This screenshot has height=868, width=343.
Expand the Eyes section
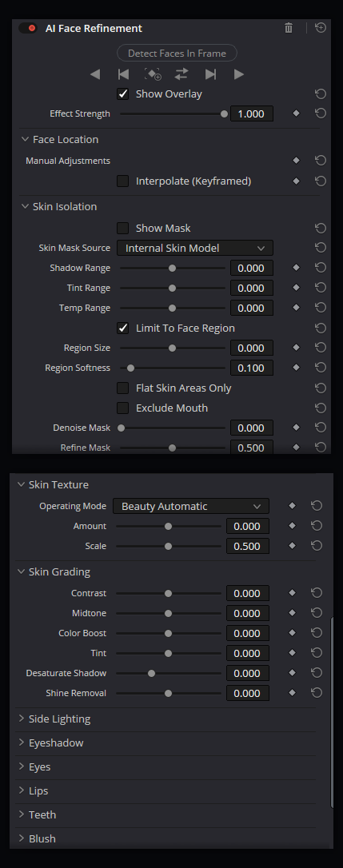coord(21,766)
